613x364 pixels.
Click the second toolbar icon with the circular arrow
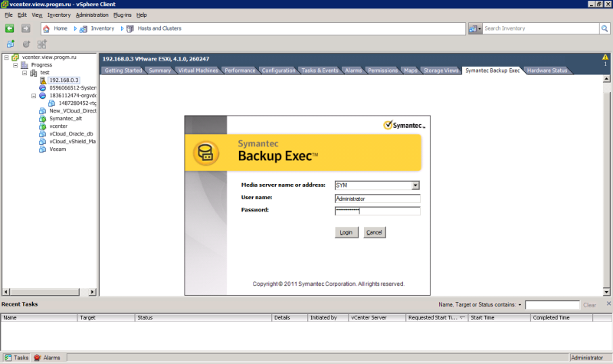click(26, 44)
